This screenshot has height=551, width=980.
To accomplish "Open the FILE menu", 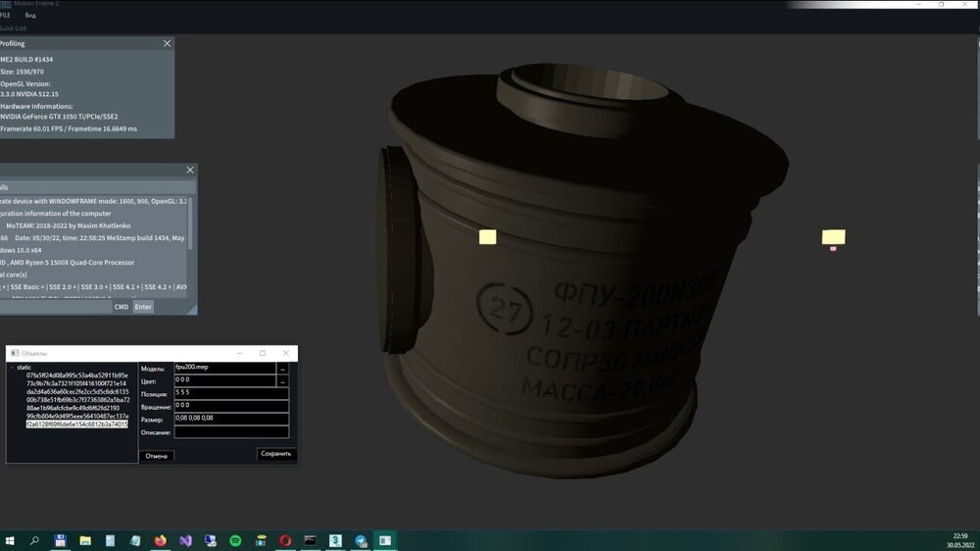I will pyautogui.click(x=6, y=17).
